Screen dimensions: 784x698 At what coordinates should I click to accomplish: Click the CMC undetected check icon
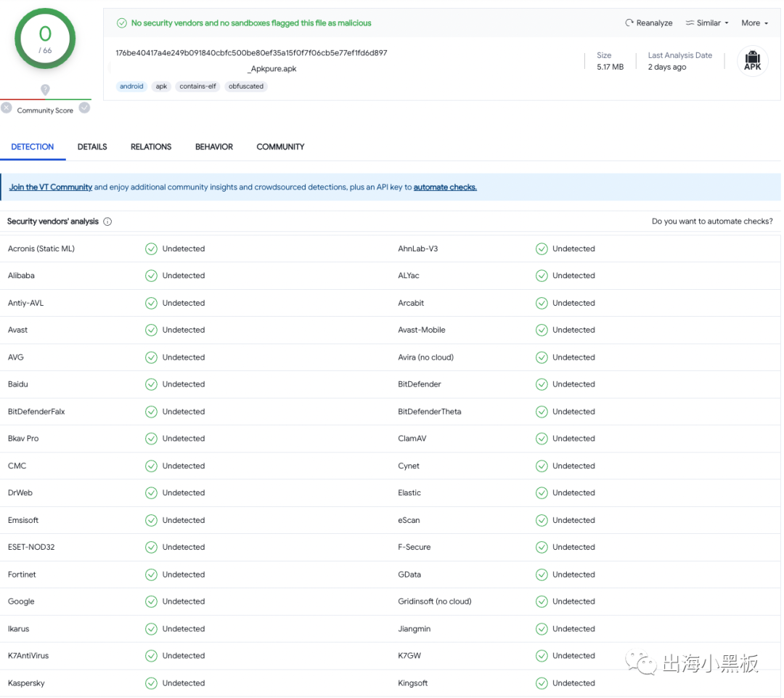[x=151, y=466]
